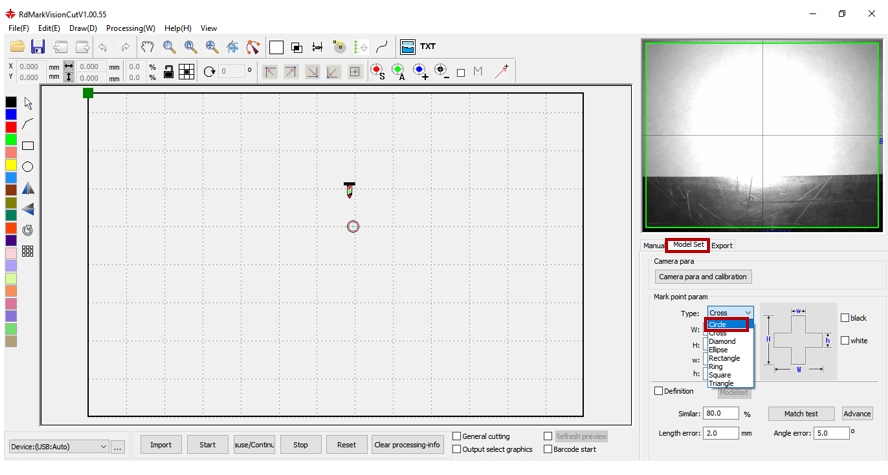Click the node edit curve icon
888x475 pixels.
pos(253,47)
